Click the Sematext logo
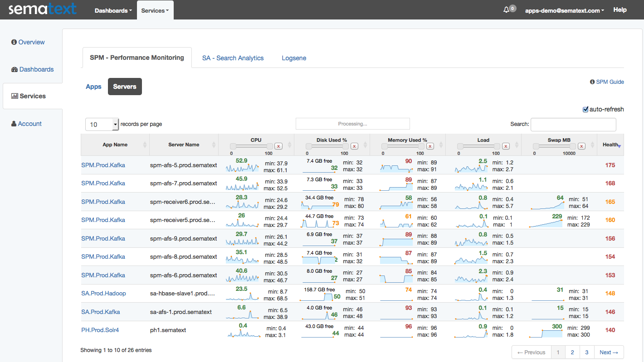The image size is (644, 362). click(43, 9)
